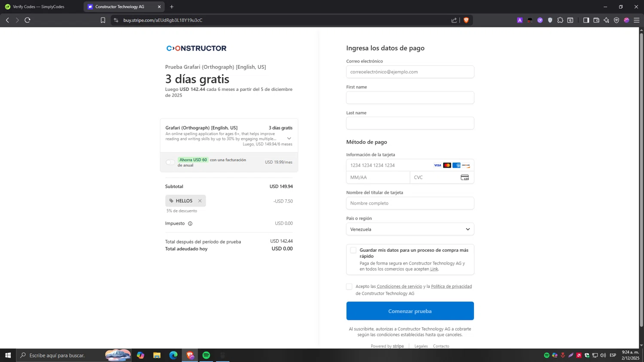Open Windows Security tray icon

(587, 355)
